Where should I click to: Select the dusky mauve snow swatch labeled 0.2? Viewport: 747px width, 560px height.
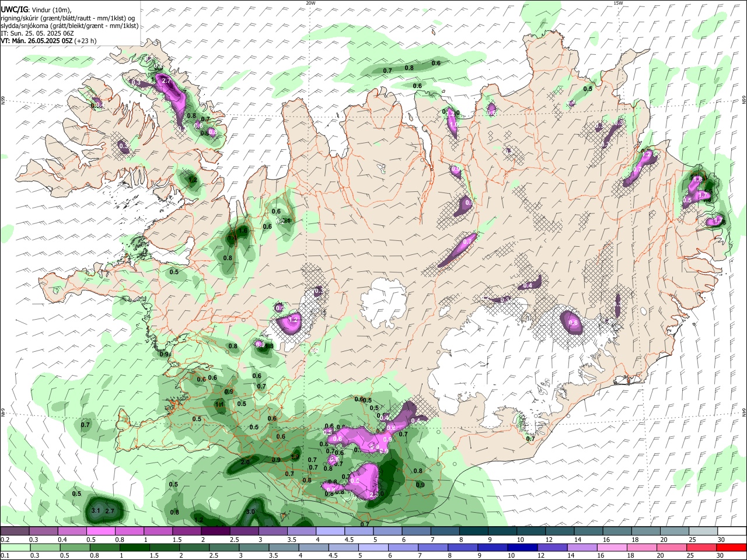[15, 531]
